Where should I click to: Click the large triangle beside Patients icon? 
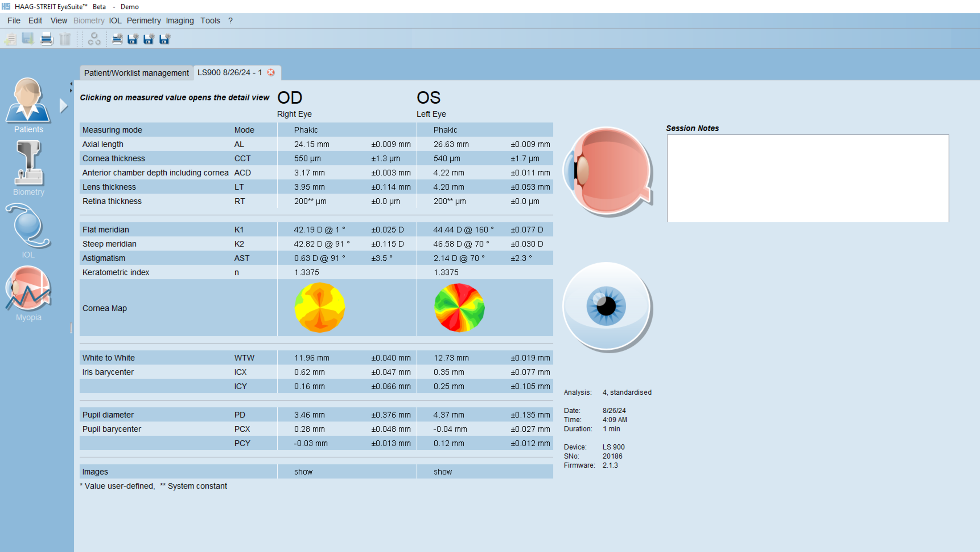63,105
